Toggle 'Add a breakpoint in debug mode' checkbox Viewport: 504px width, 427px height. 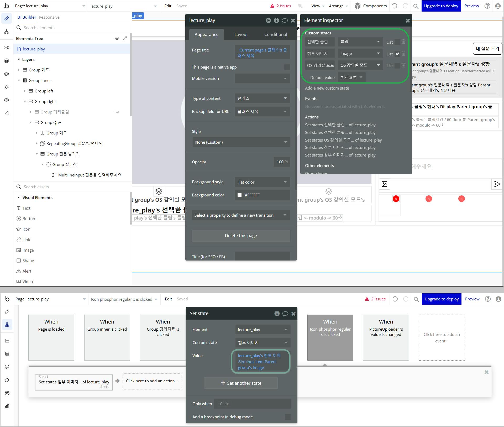tap(287, 417)
